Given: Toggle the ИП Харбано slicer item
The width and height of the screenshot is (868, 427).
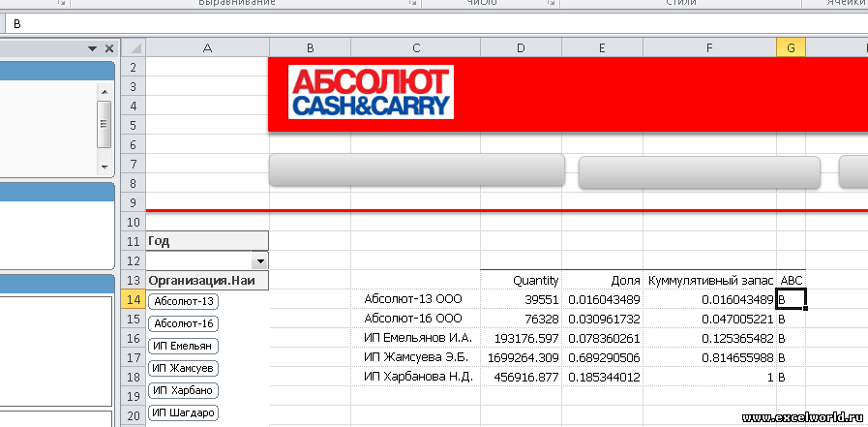Looking at the screenshot, I should point(184,390).
